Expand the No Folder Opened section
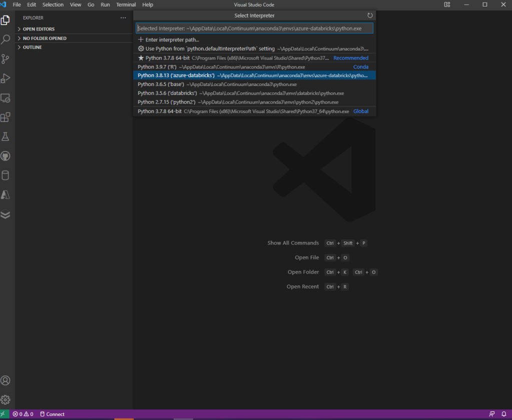Screen dimensions: 512x420 (44, 38)
